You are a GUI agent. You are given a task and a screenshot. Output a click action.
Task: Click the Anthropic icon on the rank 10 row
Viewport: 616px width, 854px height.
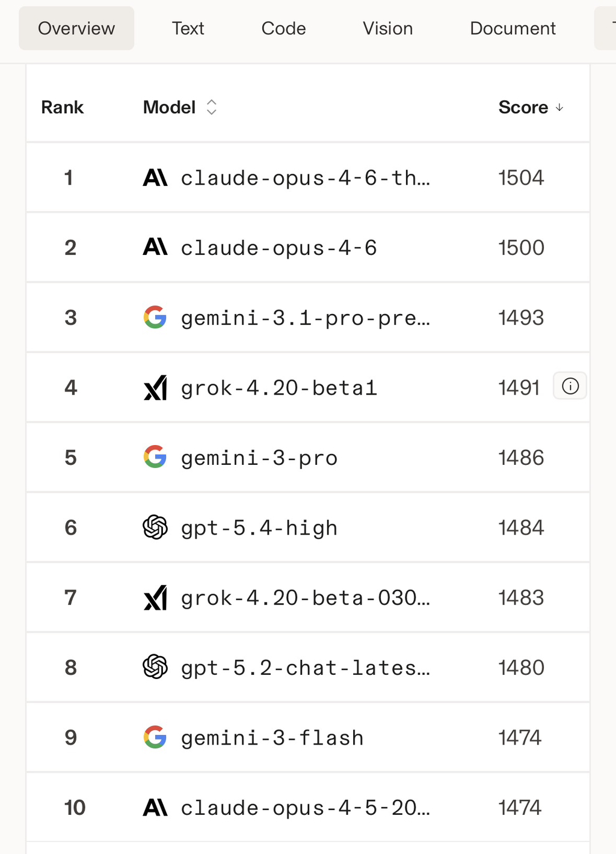tap(155, 808)
